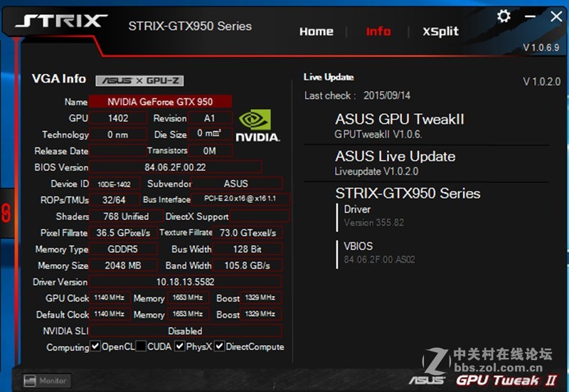The image size is (569, 392).
Task: Toggle the OpenCL checkbox
Action: coord(95,346)
